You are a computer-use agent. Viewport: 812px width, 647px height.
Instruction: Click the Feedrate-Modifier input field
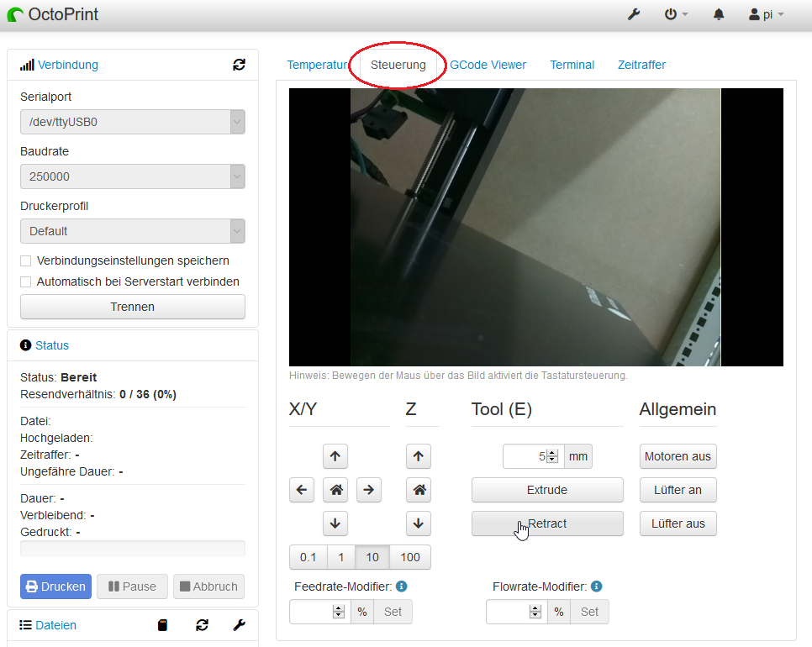312,612
